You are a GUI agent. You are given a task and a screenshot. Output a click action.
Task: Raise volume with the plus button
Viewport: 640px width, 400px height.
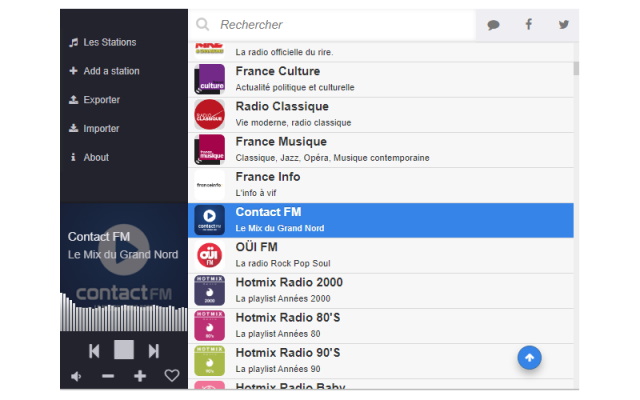point(140,376)
